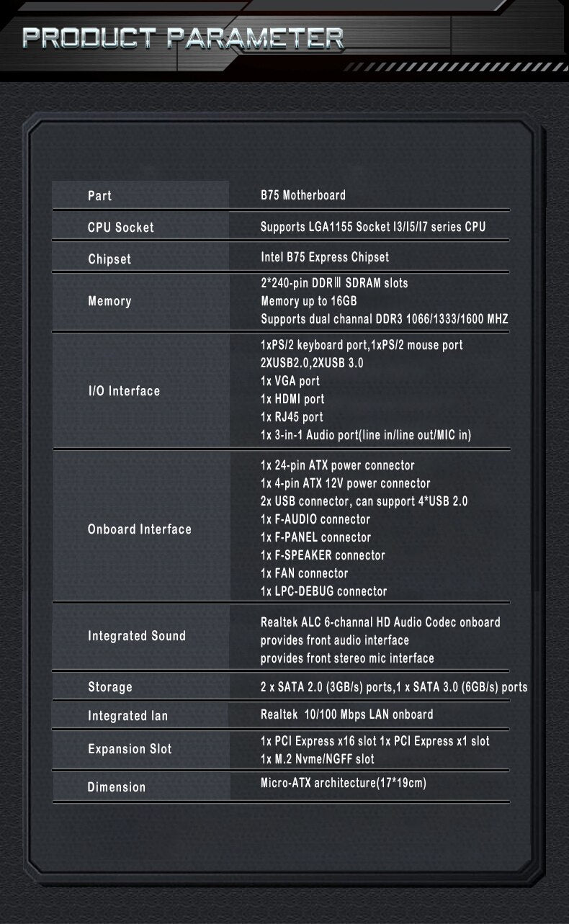Select the Chipset row label

[x=109, y=259]
